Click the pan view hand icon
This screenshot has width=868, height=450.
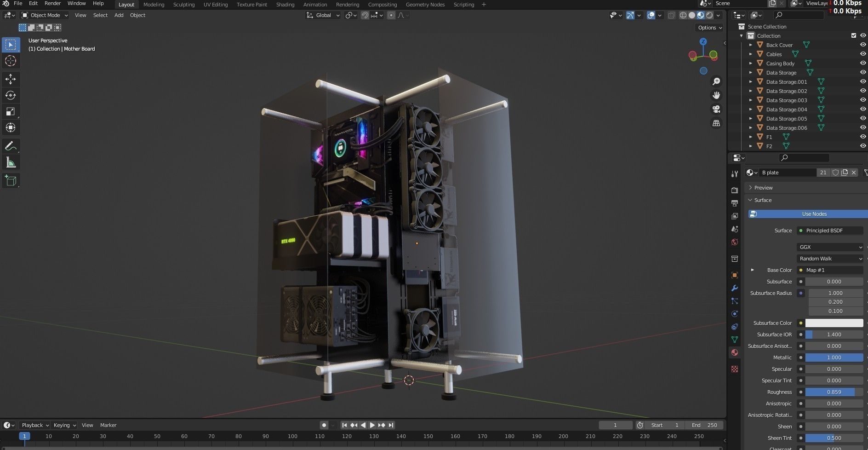[716, 95]
